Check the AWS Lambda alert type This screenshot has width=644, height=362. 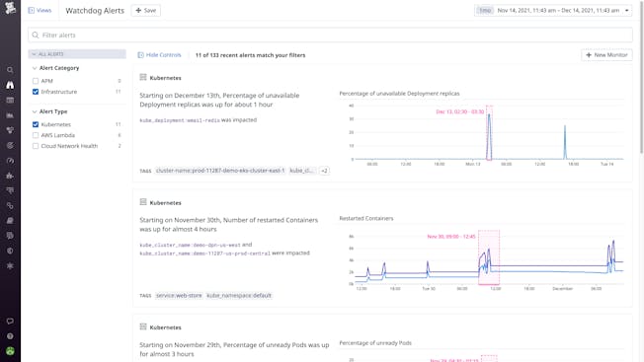tap(36, 135)
